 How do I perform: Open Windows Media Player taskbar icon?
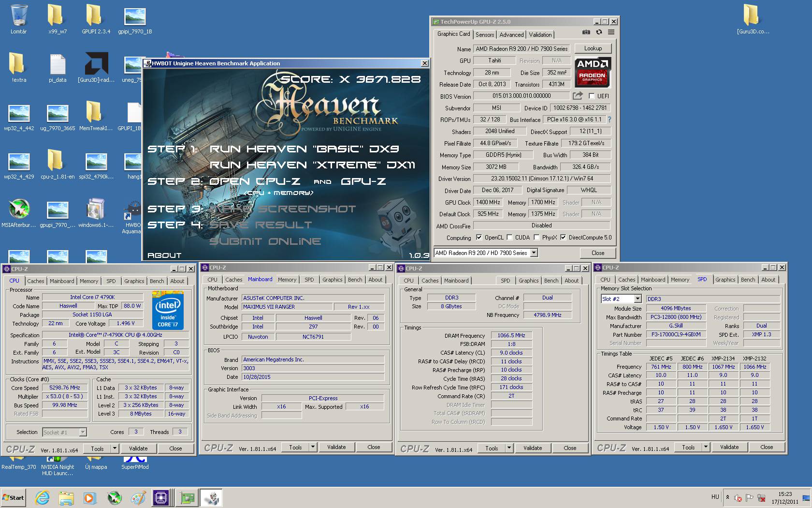pos(89,497)
